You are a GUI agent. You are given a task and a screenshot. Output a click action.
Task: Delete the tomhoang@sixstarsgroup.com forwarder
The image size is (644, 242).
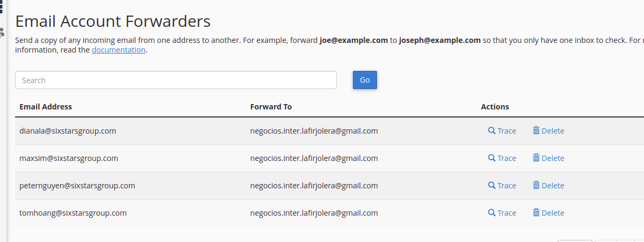(x=548, y=213)
